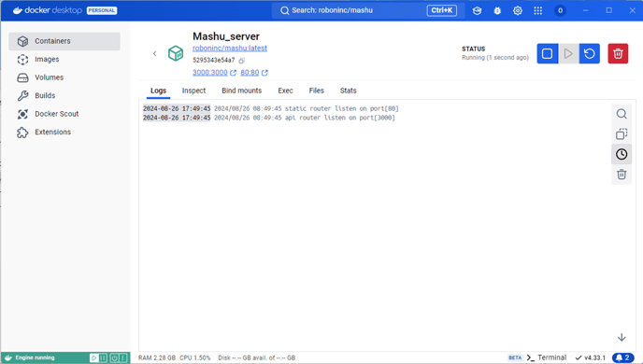
Task: Click the RAM 2.28 GB usage text
Action: [x=157, y=357]
